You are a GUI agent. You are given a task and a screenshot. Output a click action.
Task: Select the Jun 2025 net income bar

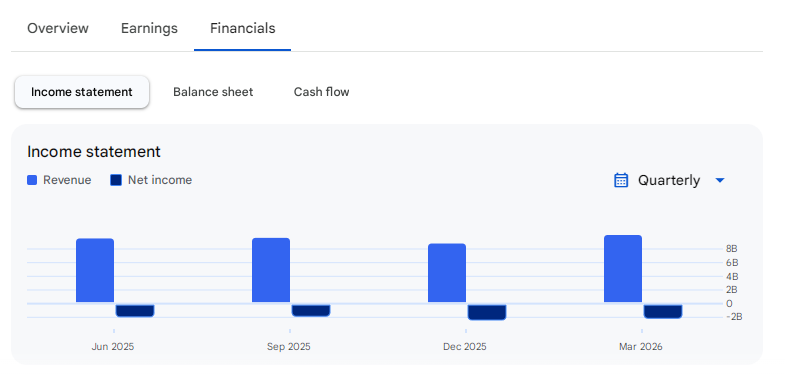(135, 310)
